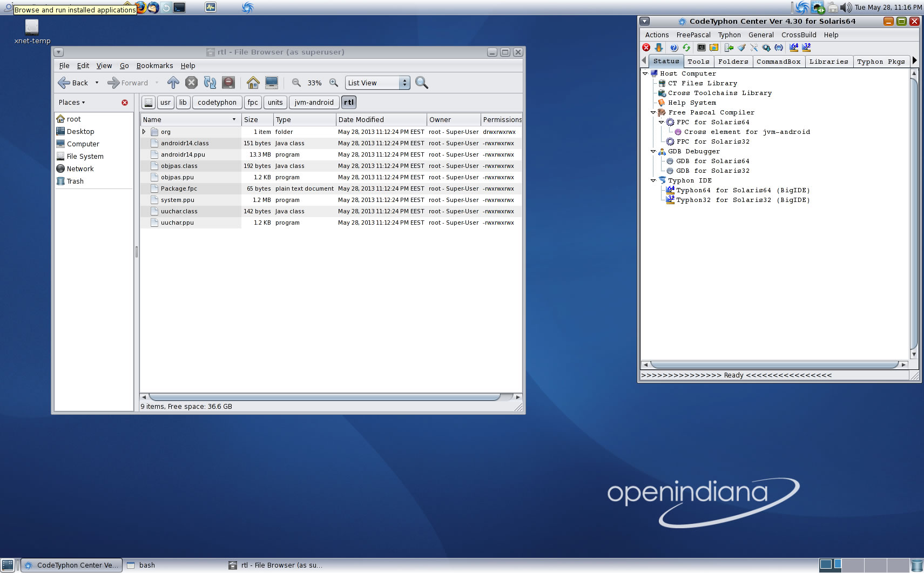Viewport: 924px width, 573px height.
Task: Close the Places sidebar pane
Action: (125, 103)
